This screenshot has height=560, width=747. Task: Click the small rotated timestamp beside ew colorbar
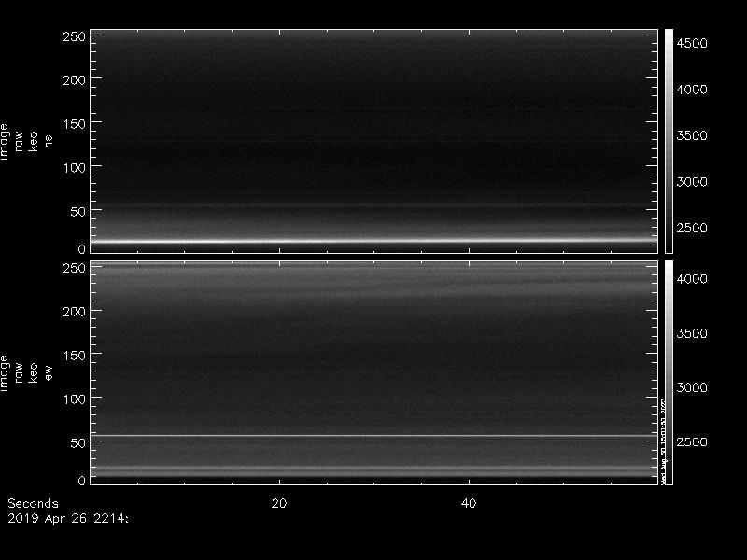tap(663, 441)
